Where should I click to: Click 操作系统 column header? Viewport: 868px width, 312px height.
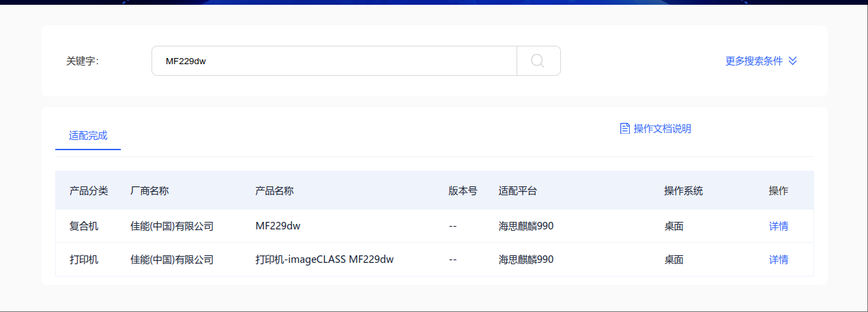684,190
